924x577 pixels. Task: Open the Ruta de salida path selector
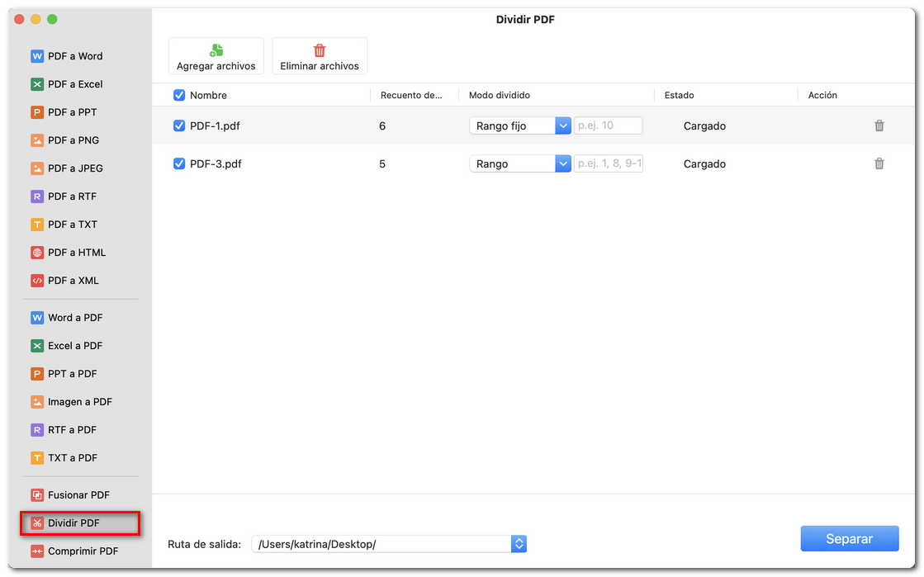519,544
